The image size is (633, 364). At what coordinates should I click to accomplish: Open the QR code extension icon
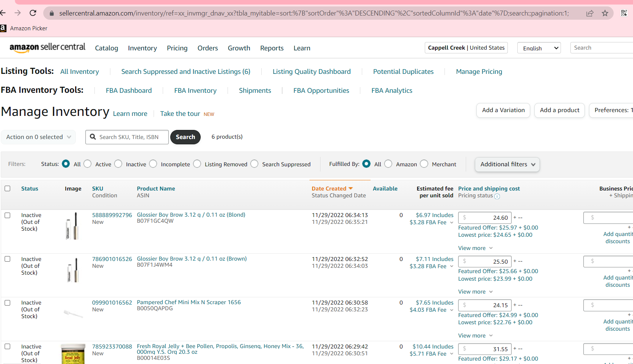click(x=624, y=13)
